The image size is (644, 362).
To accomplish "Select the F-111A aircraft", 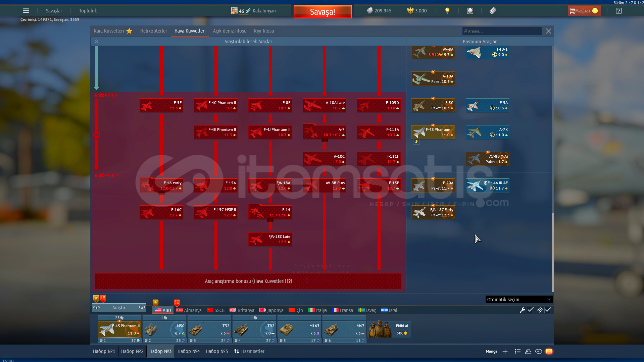I will coord(379,132).
